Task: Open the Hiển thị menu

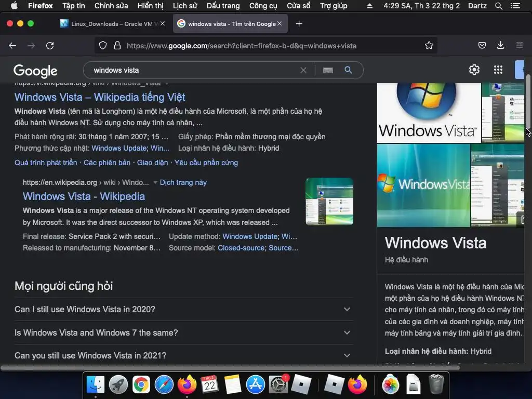Action: coord(150,6)
